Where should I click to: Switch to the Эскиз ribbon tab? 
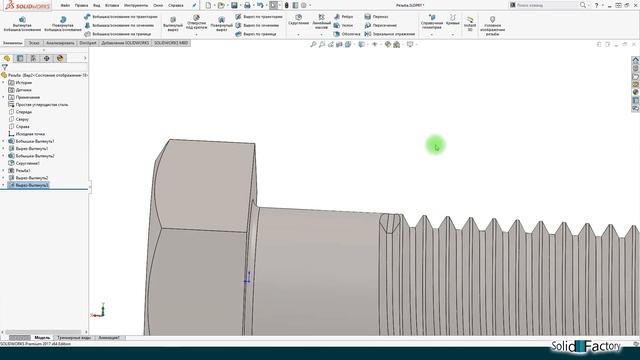[x=34, y=43]
